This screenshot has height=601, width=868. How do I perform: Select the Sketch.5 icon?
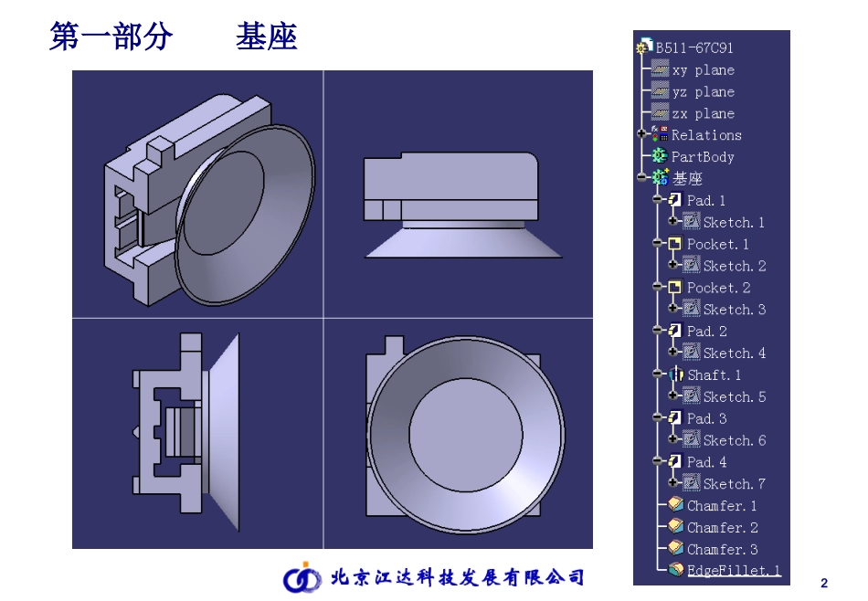691,395
